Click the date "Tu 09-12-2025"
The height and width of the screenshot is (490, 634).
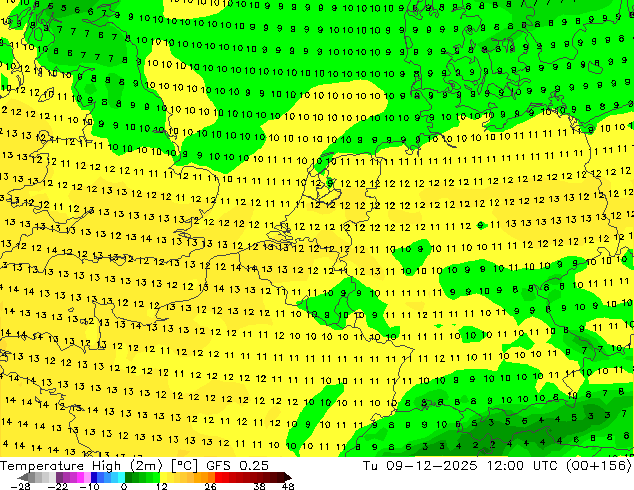click(x=420, y=466)
